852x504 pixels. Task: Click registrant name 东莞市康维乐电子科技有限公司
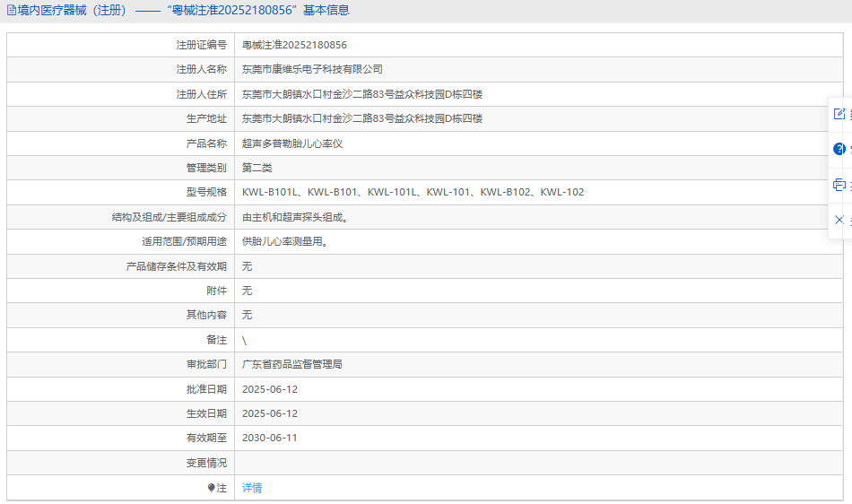312,69
